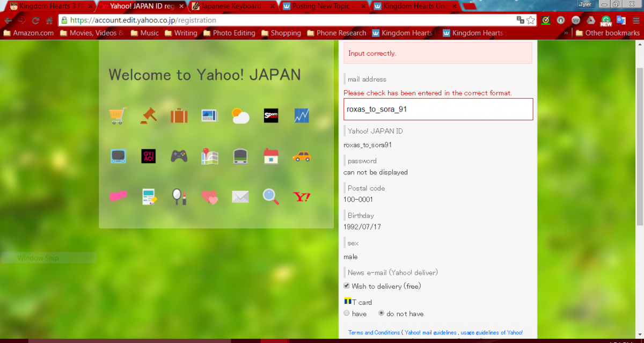Switch to the Japanese Keyboard tab
The width and height of the screenshot is (644, 343).
[x=231, y=6]
